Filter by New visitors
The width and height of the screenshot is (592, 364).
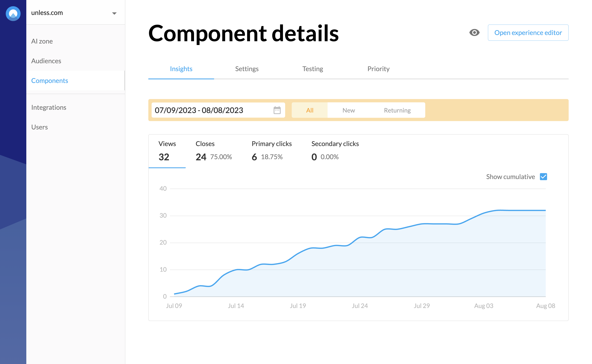pyautogui.click(x=348, y=110)
